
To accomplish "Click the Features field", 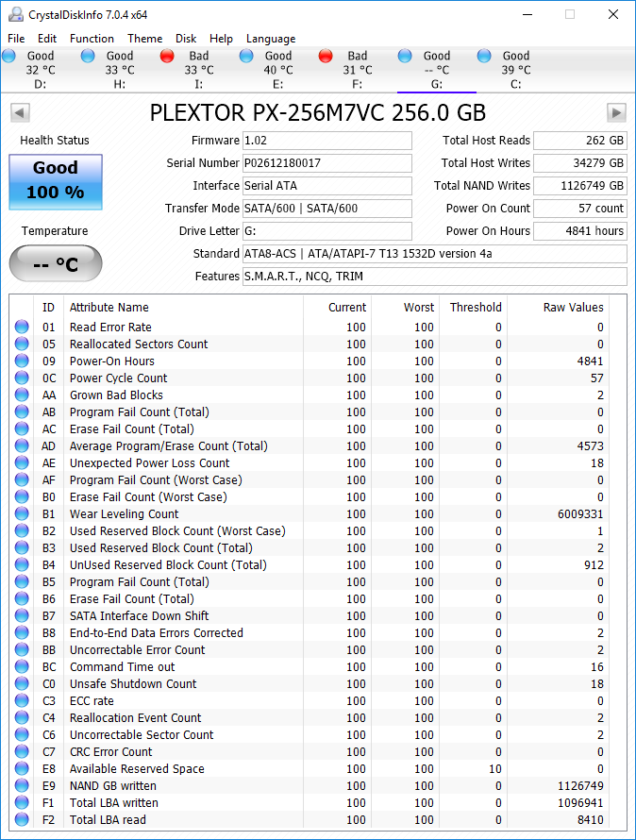I will [x=435, y=276].
